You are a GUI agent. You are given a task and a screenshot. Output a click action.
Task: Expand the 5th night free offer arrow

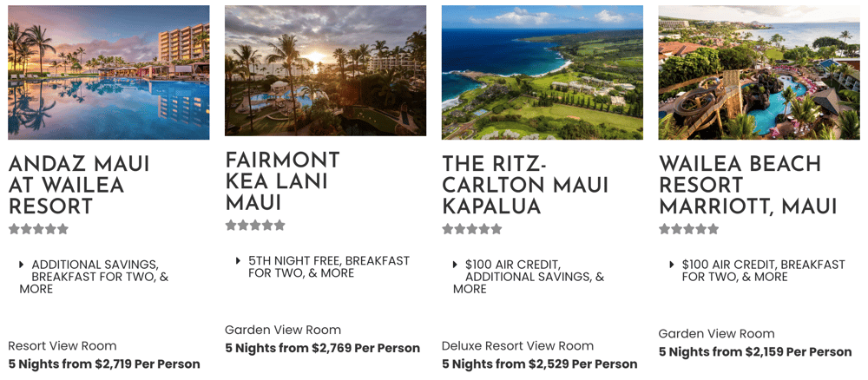pyautogui.click(x=239, y=260)
